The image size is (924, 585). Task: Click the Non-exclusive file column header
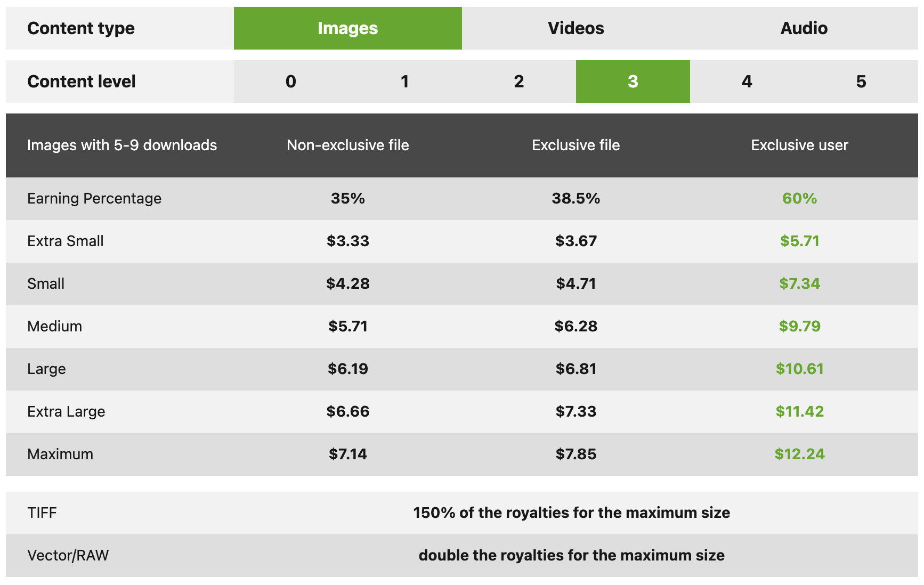[347, 145]
